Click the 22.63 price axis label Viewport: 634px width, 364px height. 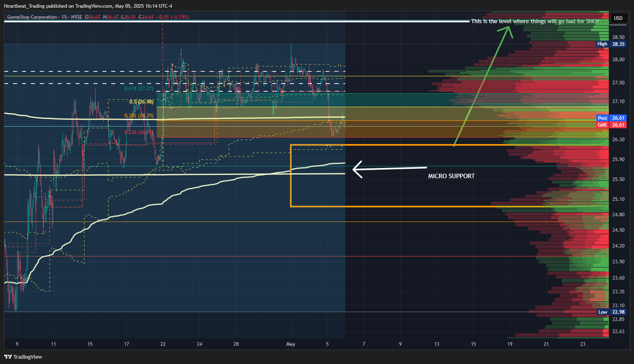click(x=618, y=332)
